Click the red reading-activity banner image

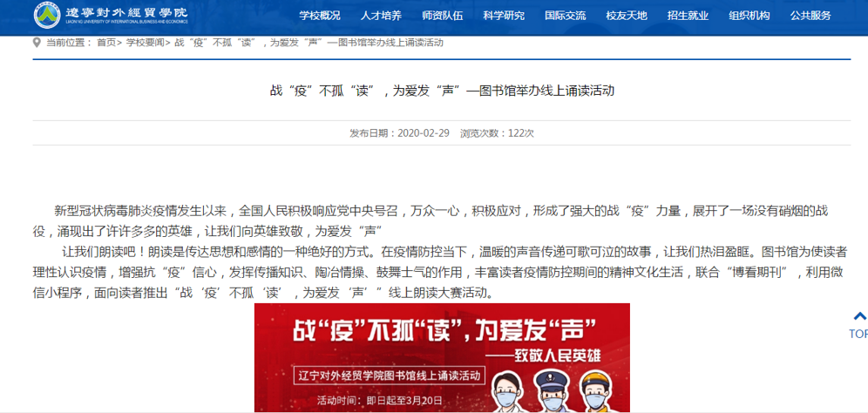coord(442,357)
